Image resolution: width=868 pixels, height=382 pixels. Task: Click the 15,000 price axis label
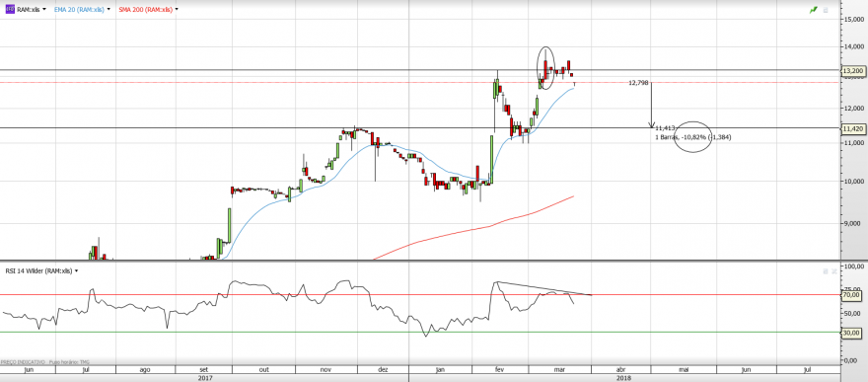click(853, 20)
